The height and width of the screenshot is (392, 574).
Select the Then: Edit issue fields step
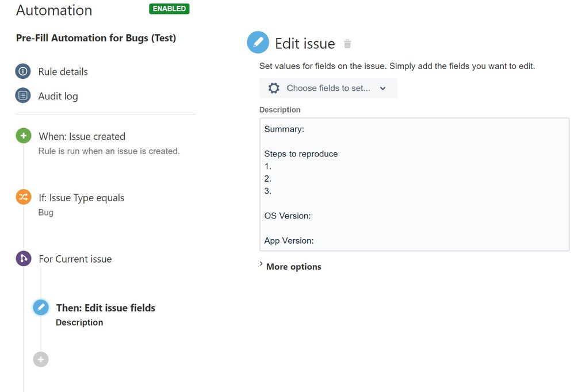point(105,308)
